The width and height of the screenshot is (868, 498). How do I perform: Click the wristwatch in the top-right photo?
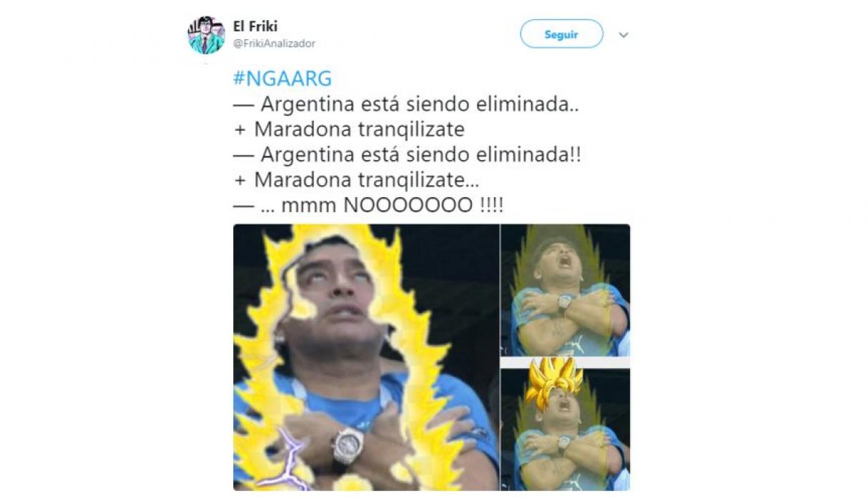click(564, 303)
